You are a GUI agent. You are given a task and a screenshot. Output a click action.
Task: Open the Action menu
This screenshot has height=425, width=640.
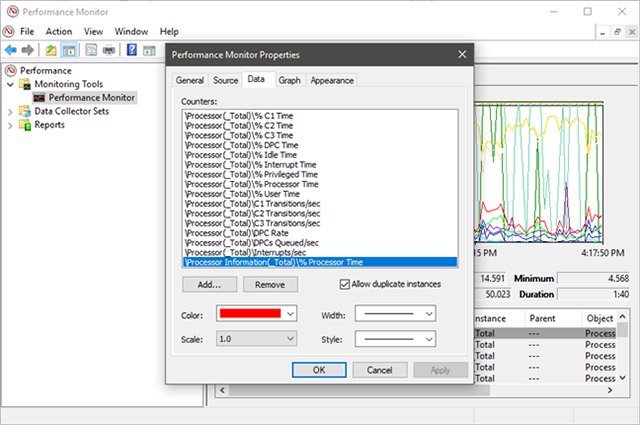coord(58,31)
